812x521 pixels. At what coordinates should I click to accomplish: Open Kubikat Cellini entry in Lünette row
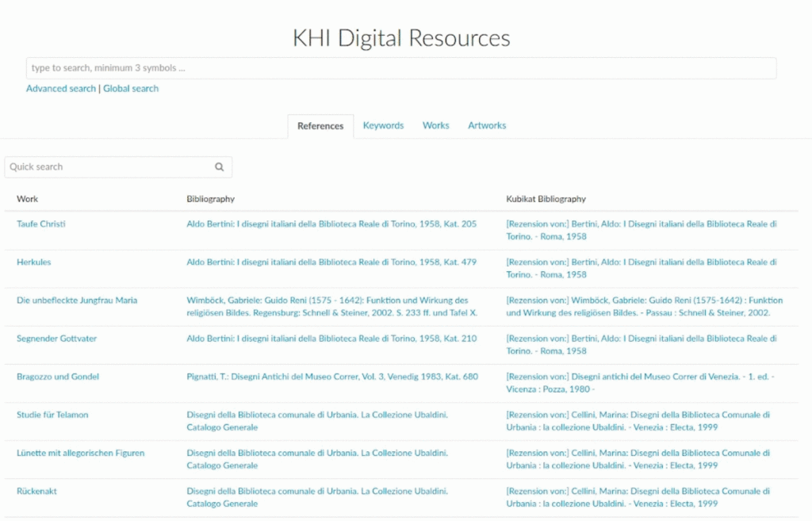point(638,459)
